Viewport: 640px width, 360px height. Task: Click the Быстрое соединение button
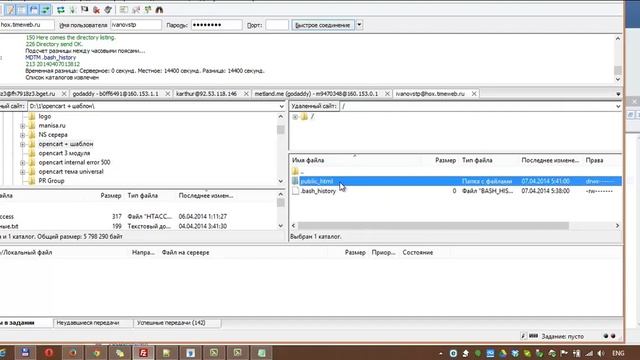coord(323,25)
